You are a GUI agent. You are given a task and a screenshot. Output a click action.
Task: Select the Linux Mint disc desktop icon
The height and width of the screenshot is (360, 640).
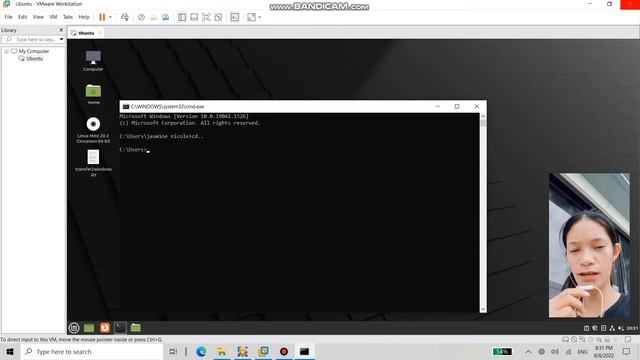point(93,130)
